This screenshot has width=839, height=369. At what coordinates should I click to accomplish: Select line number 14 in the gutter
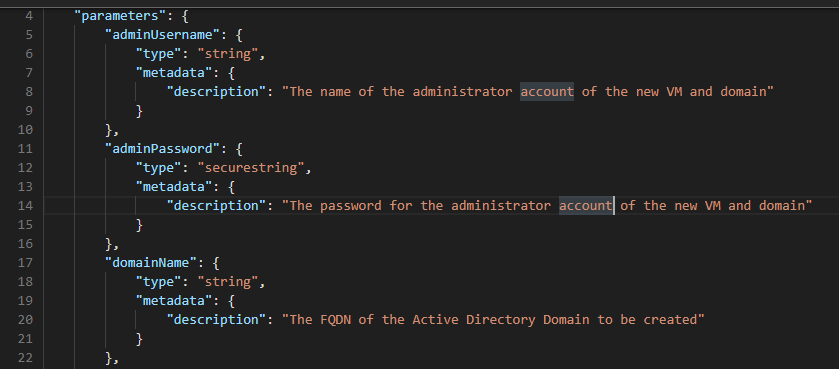(25, 206)
